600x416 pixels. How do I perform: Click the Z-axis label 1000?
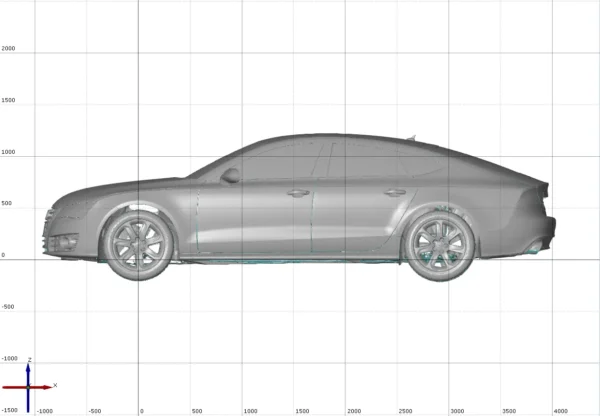(8, 152)
